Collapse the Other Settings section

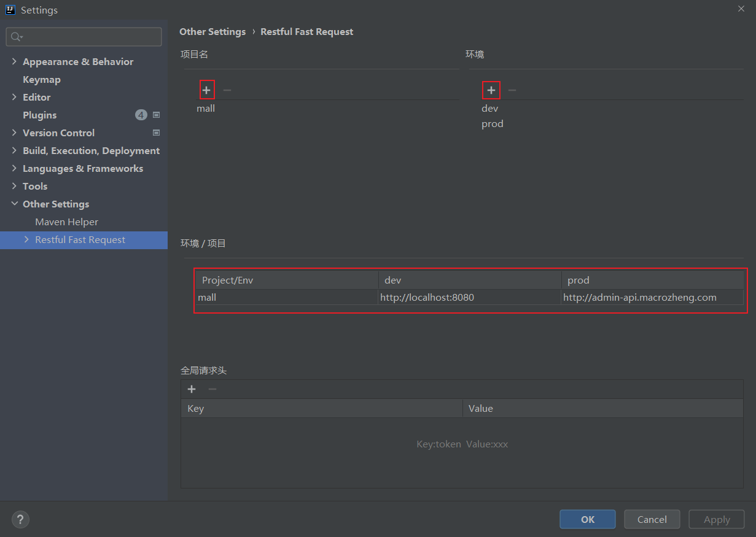[14, 204]
